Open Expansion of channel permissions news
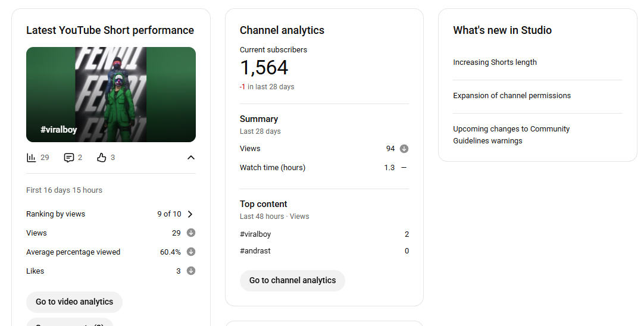644x326 pixels. coord(511,96)
